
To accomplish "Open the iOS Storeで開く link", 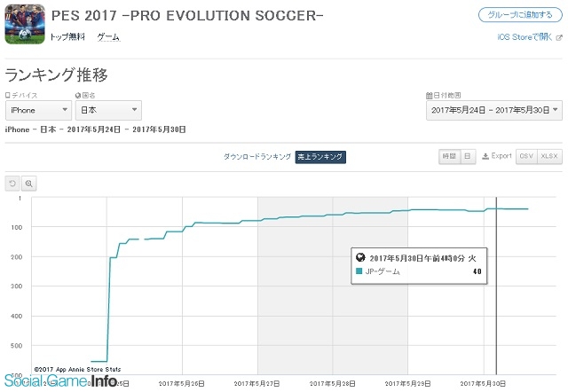I will click(x=525, y=37).
